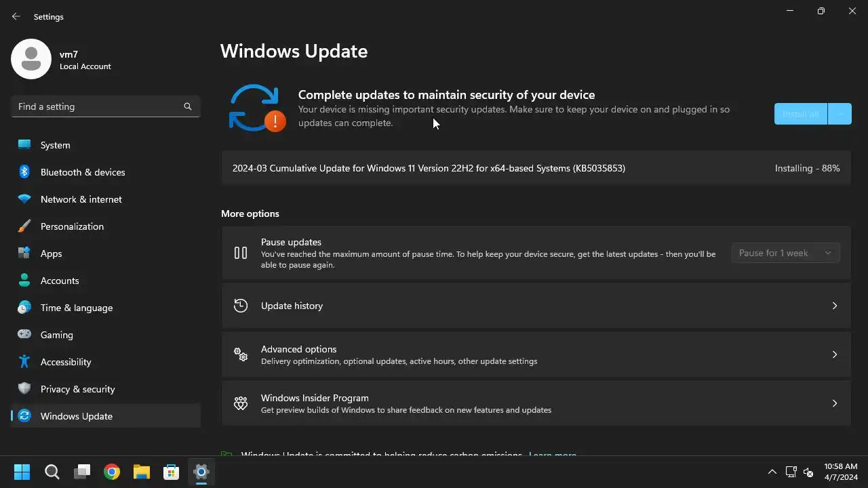Switch to Apps settings page
Viewport: 868px width, 488px height.
tap(106, 253)
